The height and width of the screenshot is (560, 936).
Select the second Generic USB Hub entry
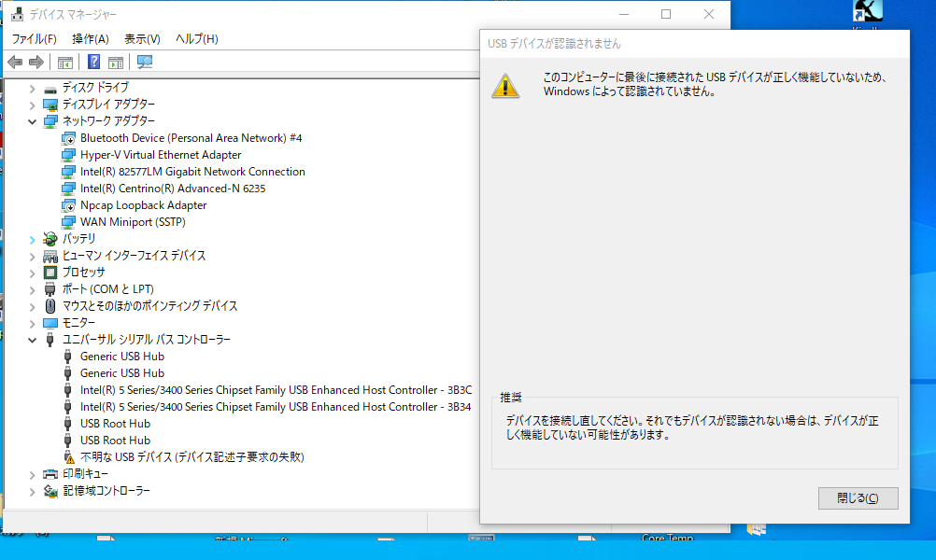tap(122, 372)
